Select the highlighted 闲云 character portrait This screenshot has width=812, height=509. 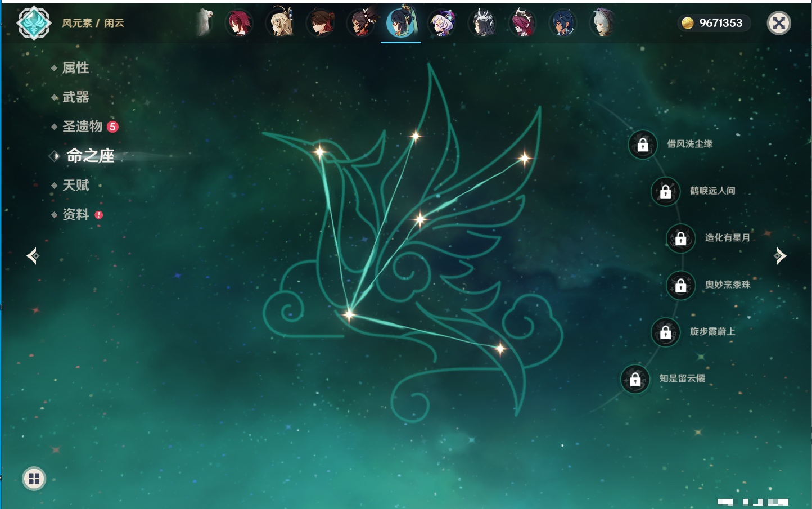click(402, 22)
